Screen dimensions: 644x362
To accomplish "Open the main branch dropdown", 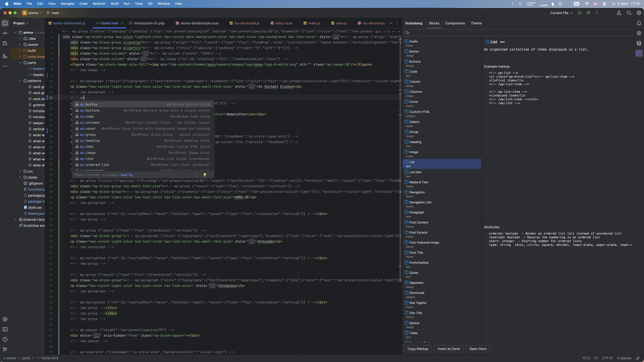I will [55, 13].
